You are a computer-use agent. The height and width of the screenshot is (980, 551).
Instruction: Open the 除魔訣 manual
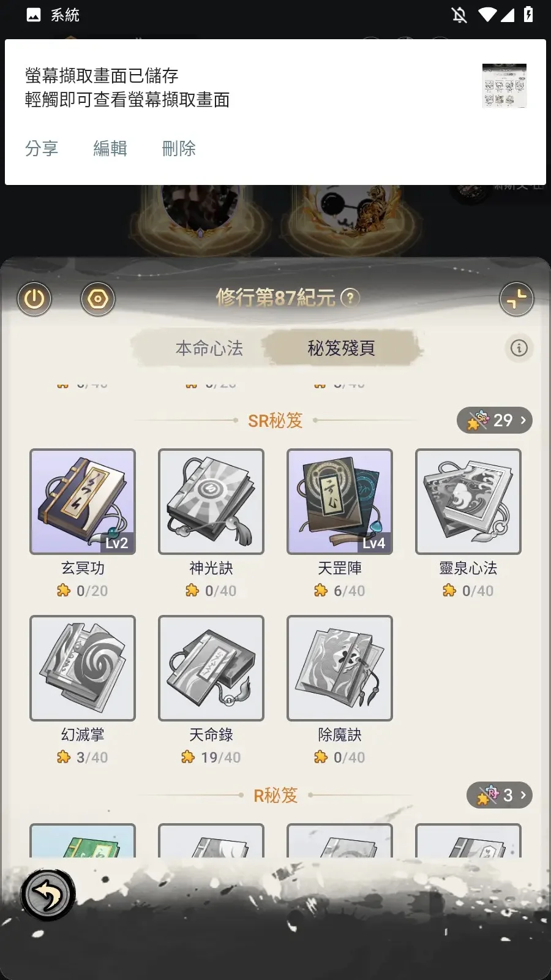point(340,668)
